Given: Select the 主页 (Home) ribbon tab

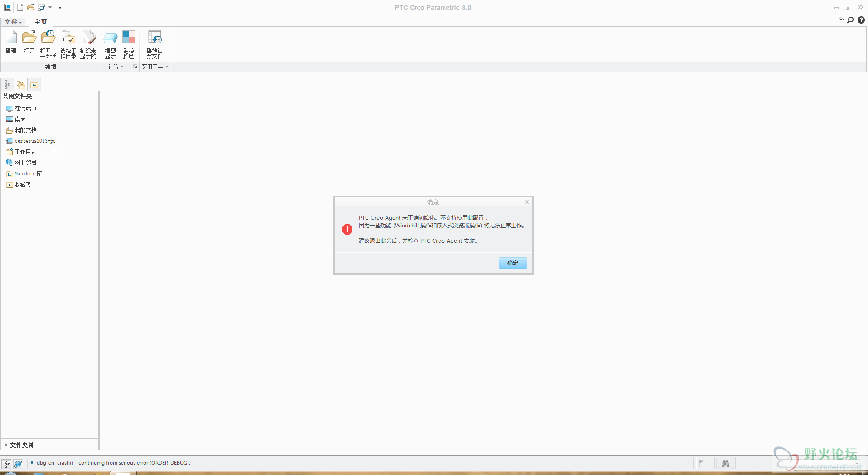Looking at the screenshot, I should pyautogui.click(x=41, y=22).
